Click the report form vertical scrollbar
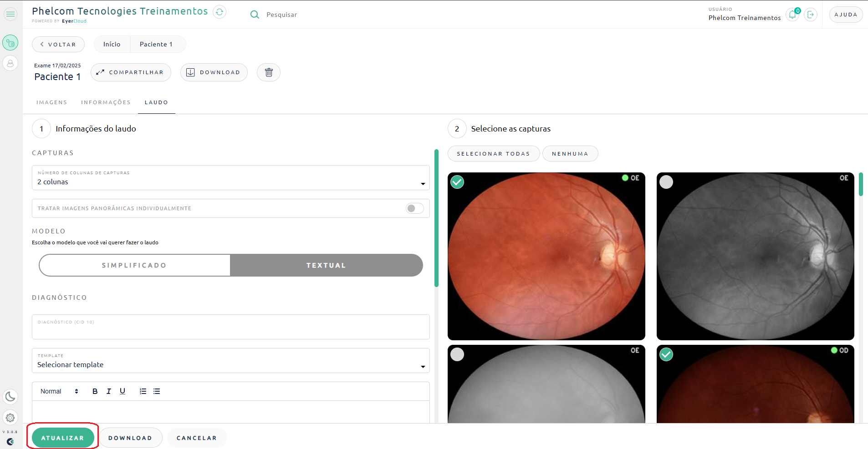Viewport: 868px width, 449px height. (x=436, y=218)
